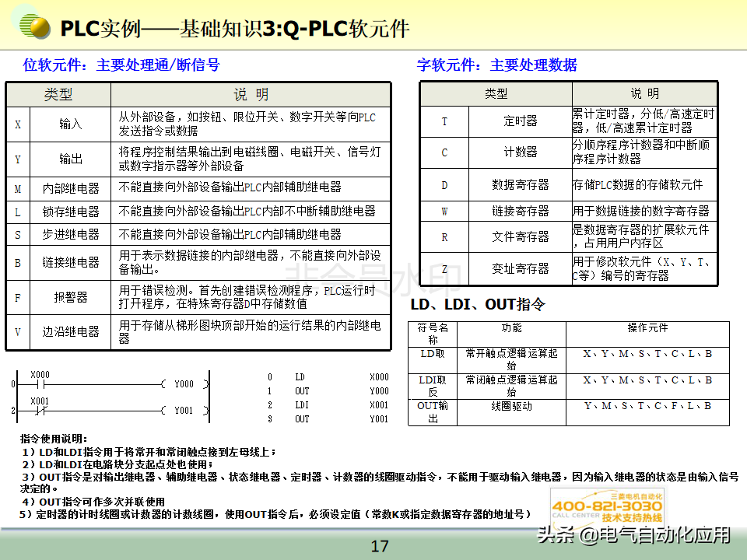This screenshot has height=560, width=747.
Task: Click the 'T' symbol cell in timer row
Action: pyautogui.click(x=444, y=121)
